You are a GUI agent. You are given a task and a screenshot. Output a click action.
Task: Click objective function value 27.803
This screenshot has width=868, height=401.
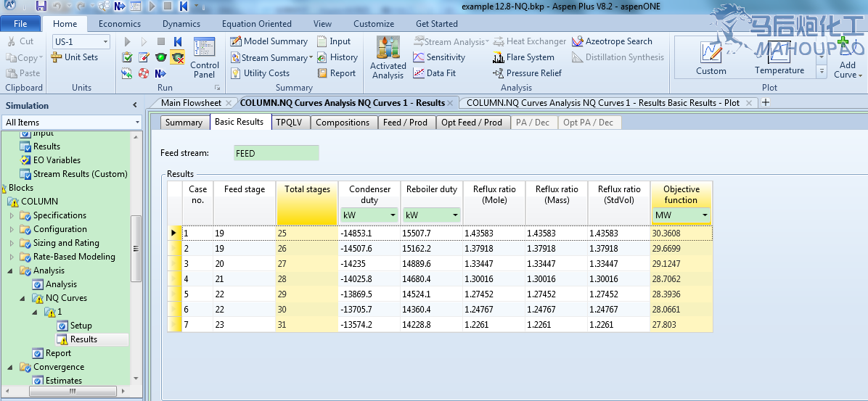tap(681, 325)
